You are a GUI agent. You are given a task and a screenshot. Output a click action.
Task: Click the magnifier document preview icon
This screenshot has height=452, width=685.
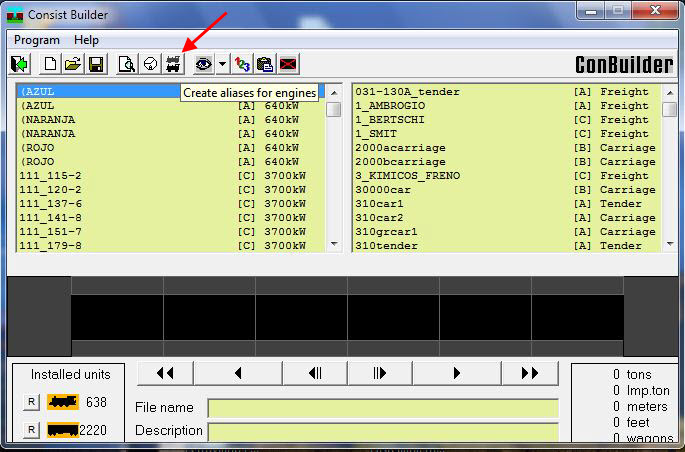coord(126,64)
